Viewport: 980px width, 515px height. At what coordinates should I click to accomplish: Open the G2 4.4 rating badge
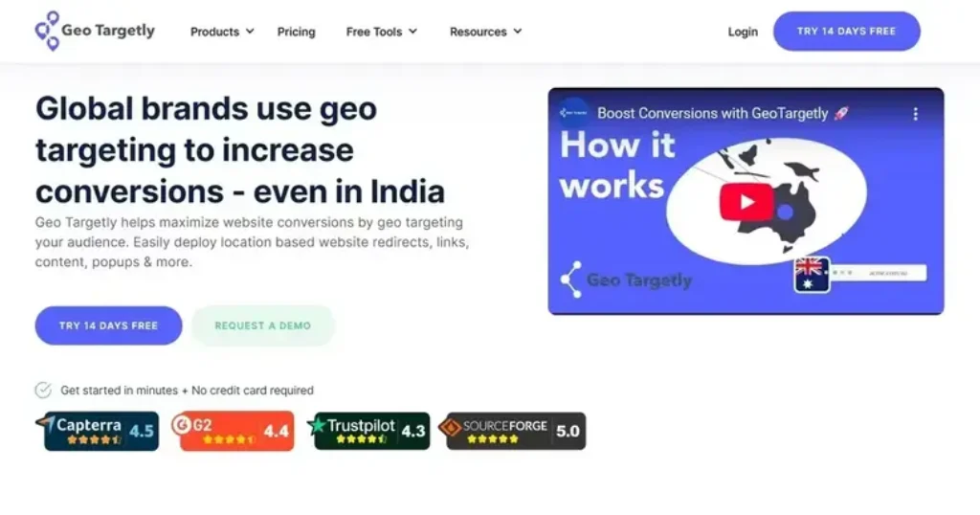click(x=233, y=431)
